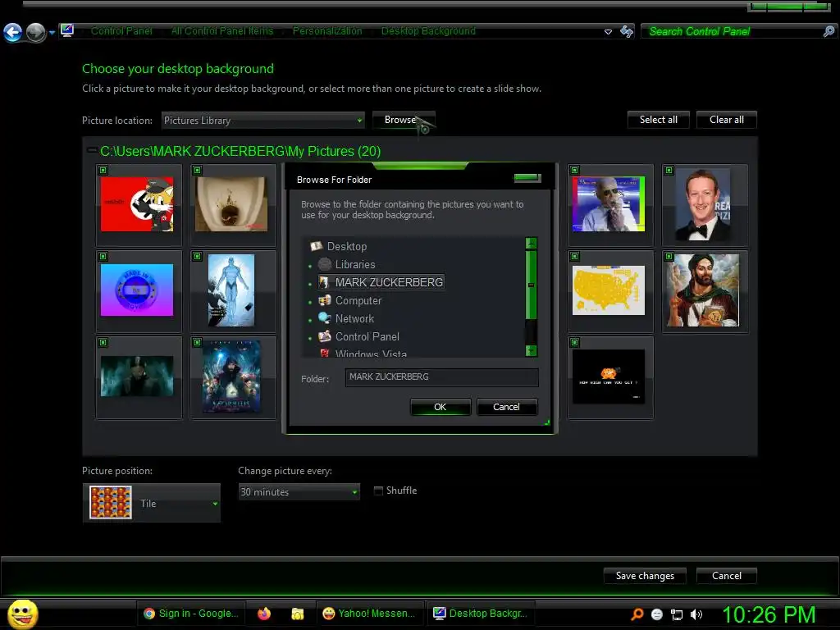Click the green scrollbar thumb in the folder tree
Viewport: 840px width, 630px height.
tap(531, 285)
